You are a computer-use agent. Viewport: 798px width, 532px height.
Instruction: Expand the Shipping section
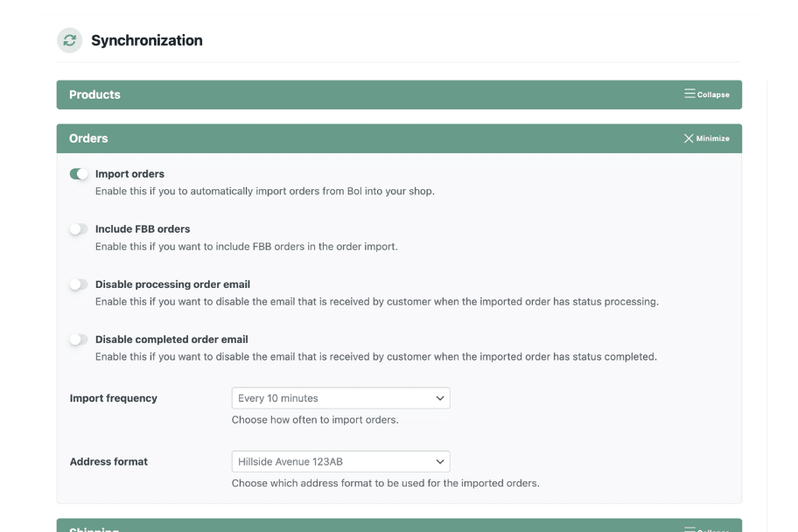pos(398,528)
